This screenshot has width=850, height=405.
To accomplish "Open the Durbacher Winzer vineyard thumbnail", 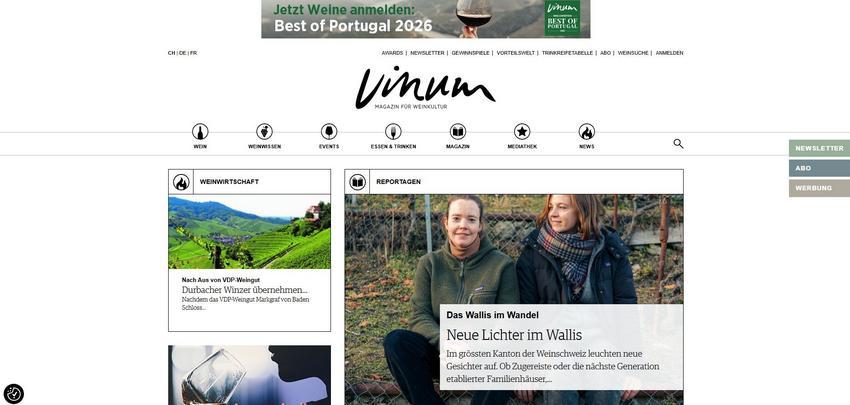I will (x=249, y=233).
